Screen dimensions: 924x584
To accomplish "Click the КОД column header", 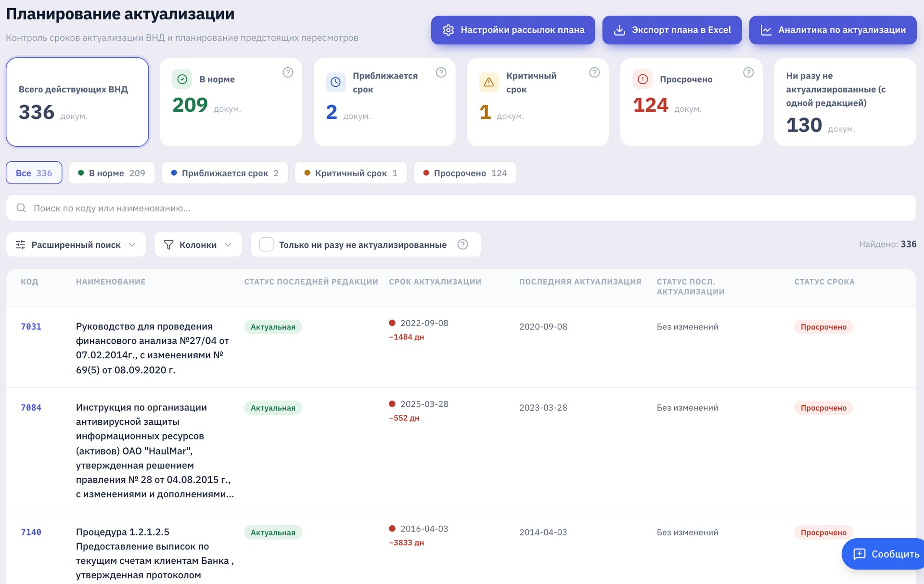I will click(x=29, y=282).
